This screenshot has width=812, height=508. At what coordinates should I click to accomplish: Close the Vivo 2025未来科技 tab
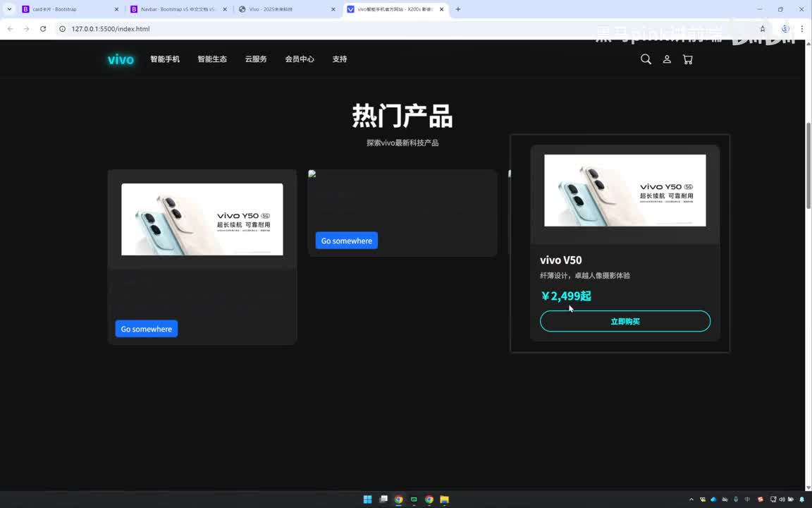click(x=333, y=9)
